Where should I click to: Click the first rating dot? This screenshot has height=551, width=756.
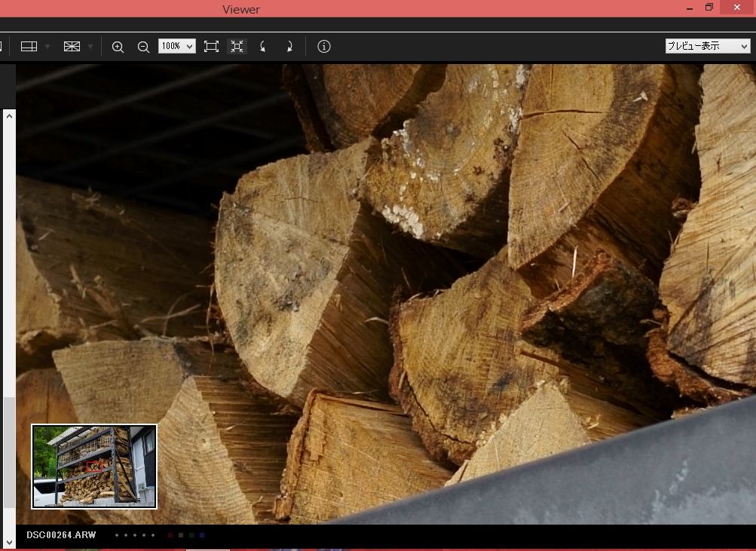point(117,535)
